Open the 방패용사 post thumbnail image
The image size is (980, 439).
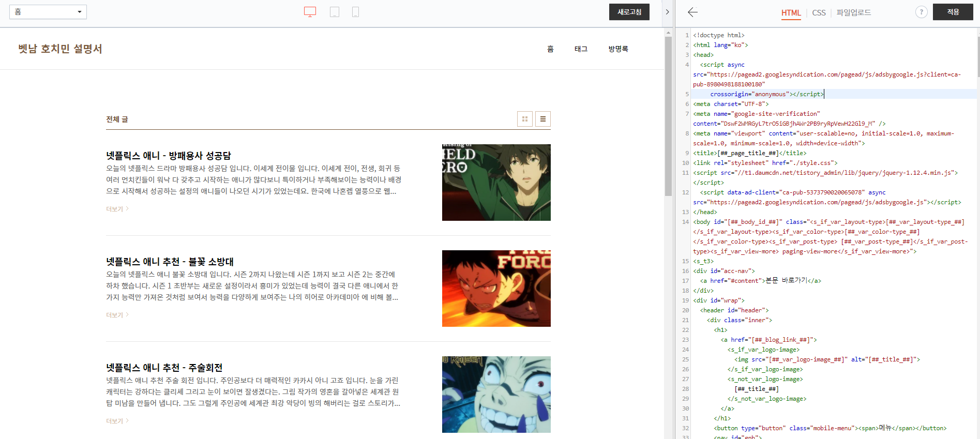(496, 183)
